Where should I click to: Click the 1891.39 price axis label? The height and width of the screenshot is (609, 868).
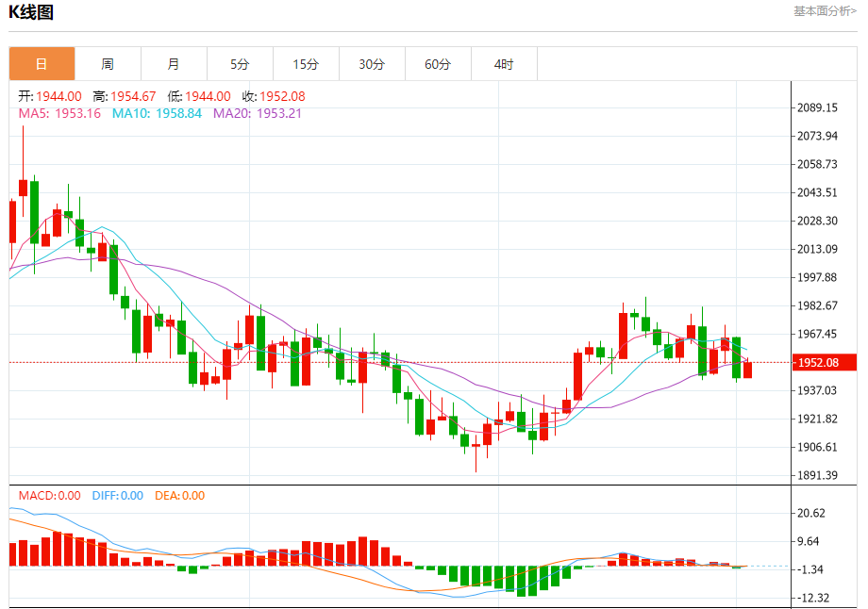tap(817, 475)
